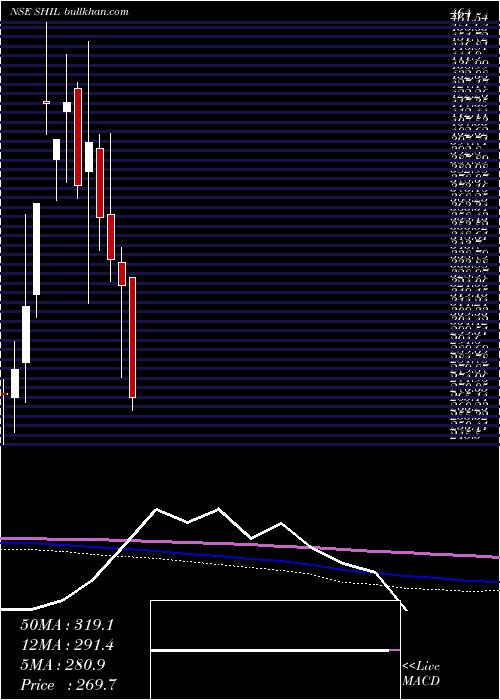This screenshot has height=700, width=500.
Task: Select the 12MA : 291.4 value
Action: pos(66,645)
